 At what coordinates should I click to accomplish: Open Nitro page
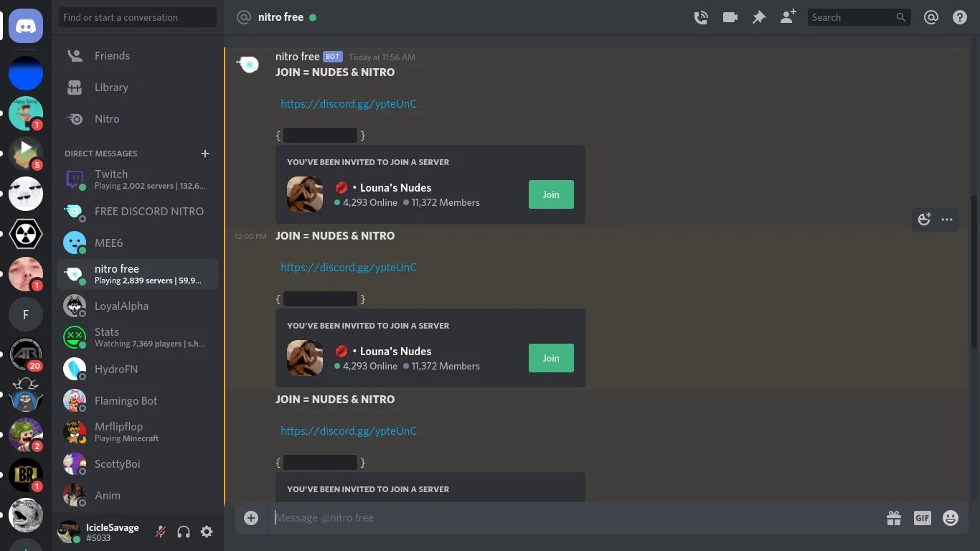click(138, 118)
